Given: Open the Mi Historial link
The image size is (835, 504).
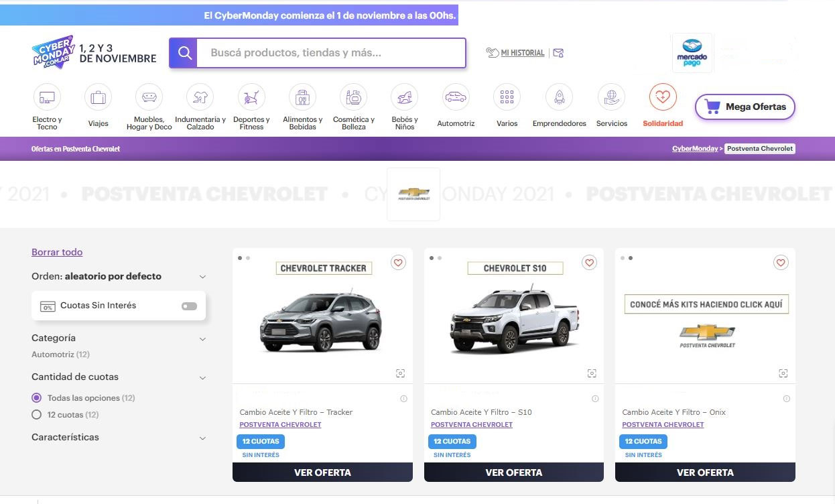Looking at the screenshot, I should [x=522, y=53].
